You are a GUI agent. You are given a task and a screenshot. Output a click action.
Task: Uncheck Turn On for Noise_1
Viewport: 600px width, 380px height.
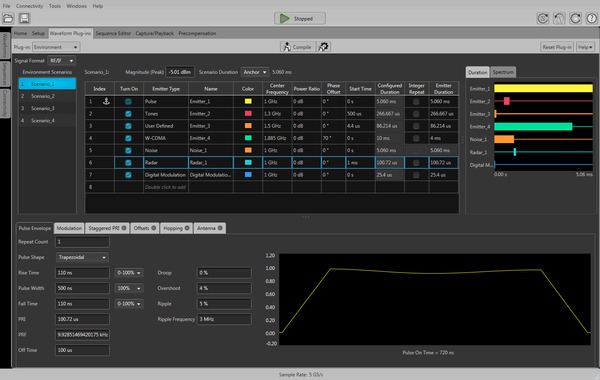[128, 150]
